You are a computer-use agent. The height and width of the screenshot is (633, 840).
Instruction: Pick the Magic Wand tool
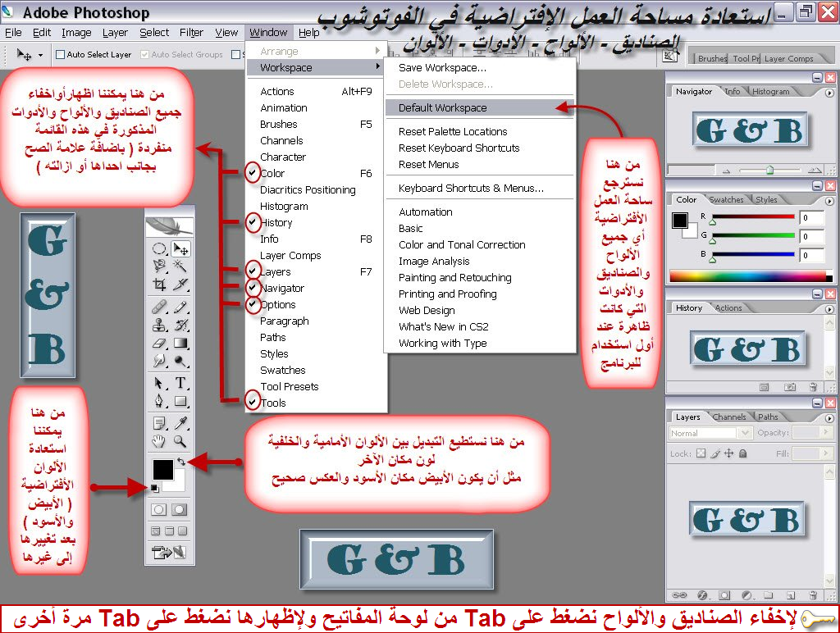[x=180, y=266]
